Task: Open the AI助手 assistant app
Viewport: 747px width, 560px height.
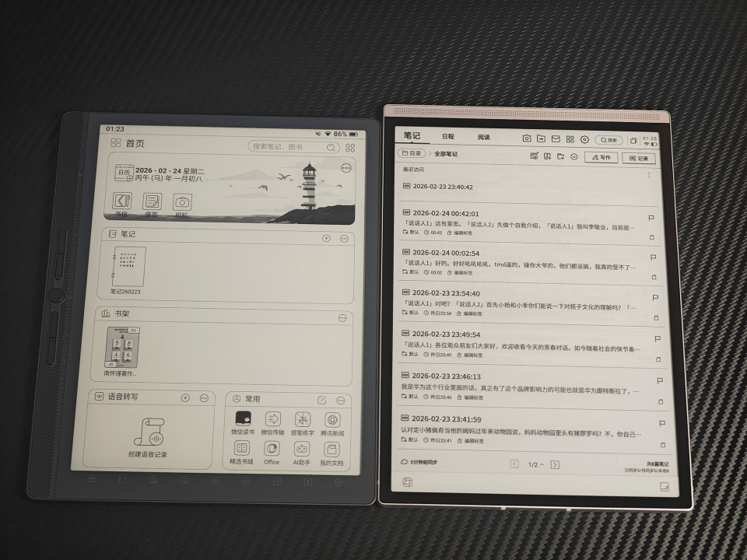Action: point(303,449)
